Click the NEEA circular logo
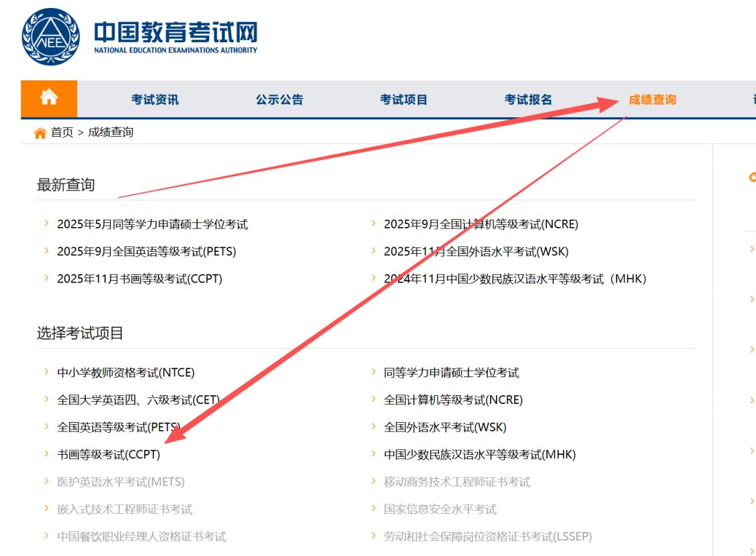This screenshot has height=556, width=756. (51, 37)
